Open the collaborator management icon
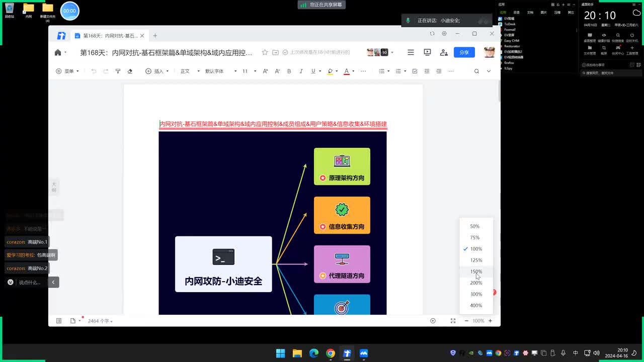 click(444, 52)
